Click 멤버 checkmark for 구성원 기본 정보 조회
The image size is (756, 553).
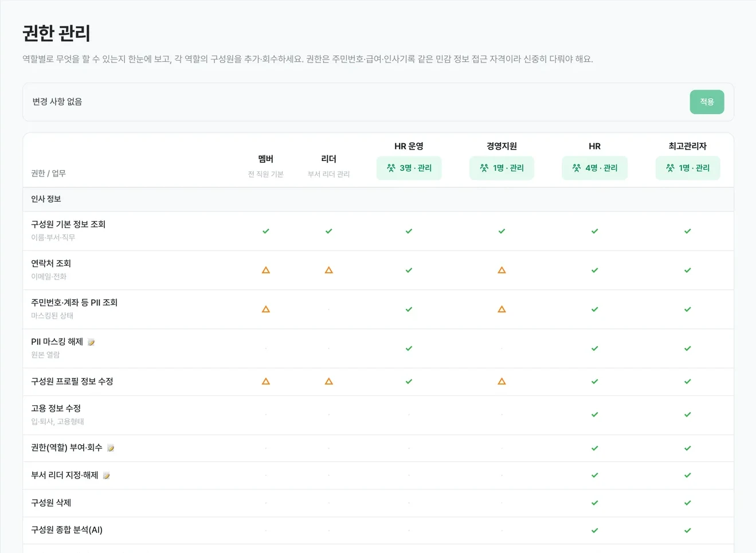click(x=266, y=231)
